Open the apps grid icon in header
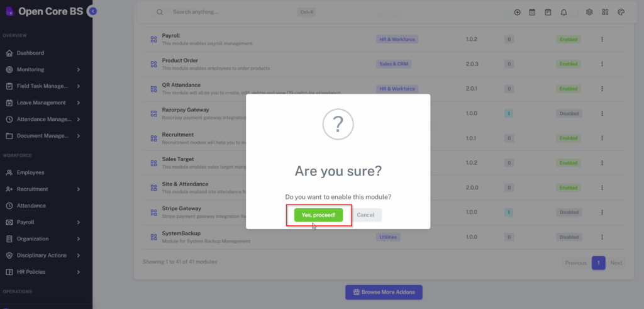This screenshot has width=644, height=309. click(x=605, y=12)
